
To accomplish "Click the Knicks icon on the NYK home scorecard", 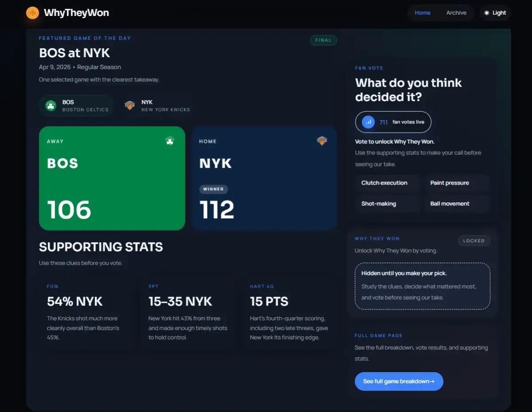I will 322,141.
